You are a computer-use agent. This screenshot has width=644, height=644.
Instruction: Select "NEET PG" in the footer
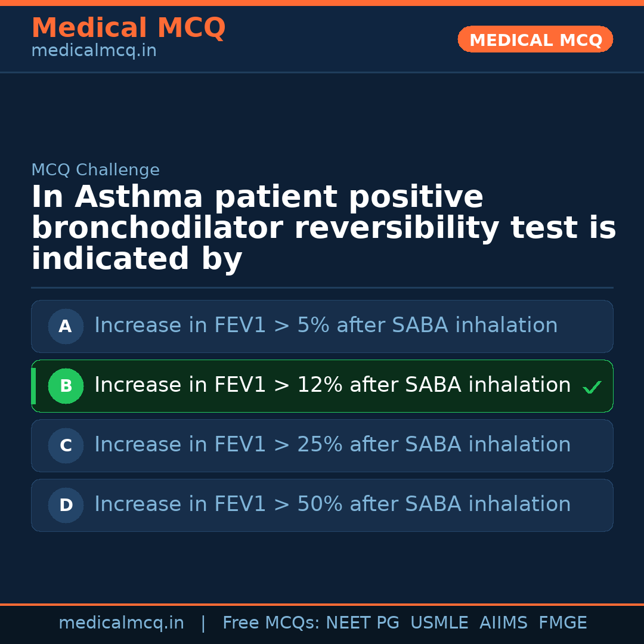(x=363, y=623)
